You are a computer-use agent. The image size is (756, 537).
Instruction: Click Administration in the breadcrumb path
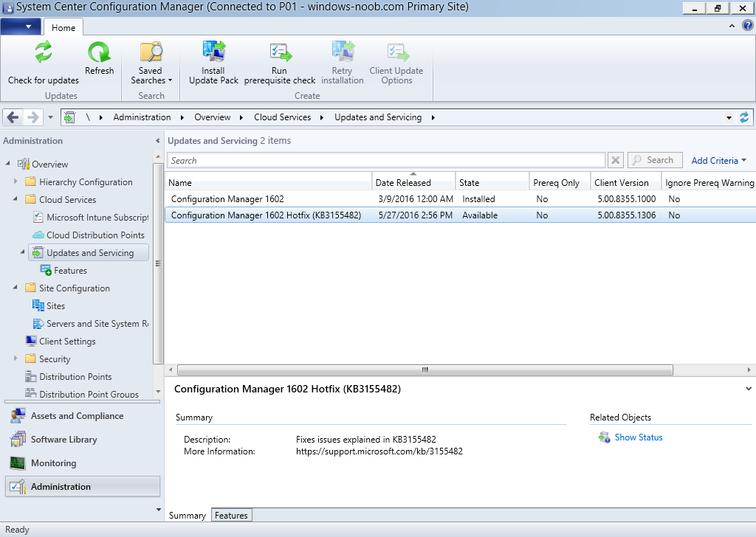pos(142,117)
